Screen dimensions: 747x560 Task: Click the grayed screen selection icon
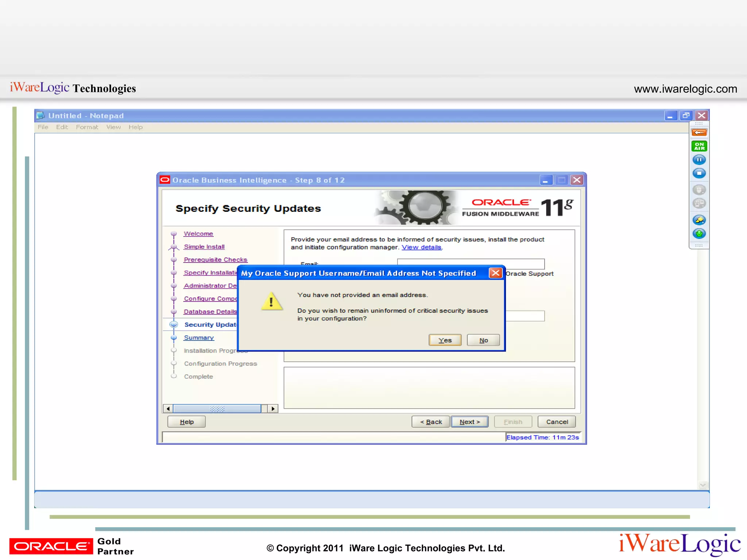coord(699,203)
